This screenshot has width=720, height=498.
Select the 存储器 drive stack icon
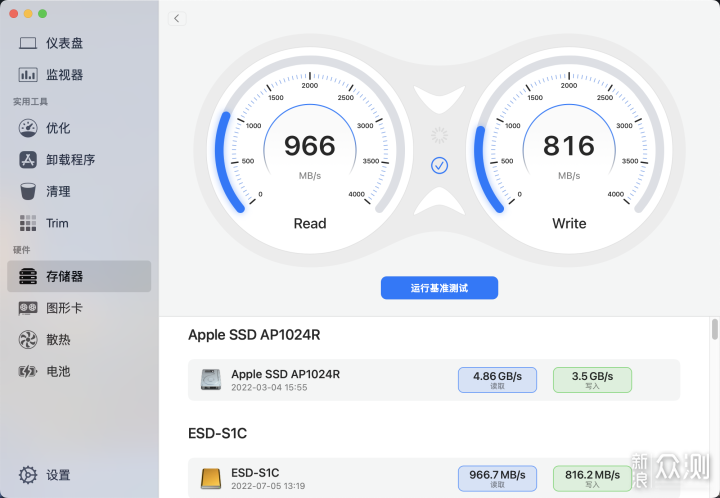[28, 276]
